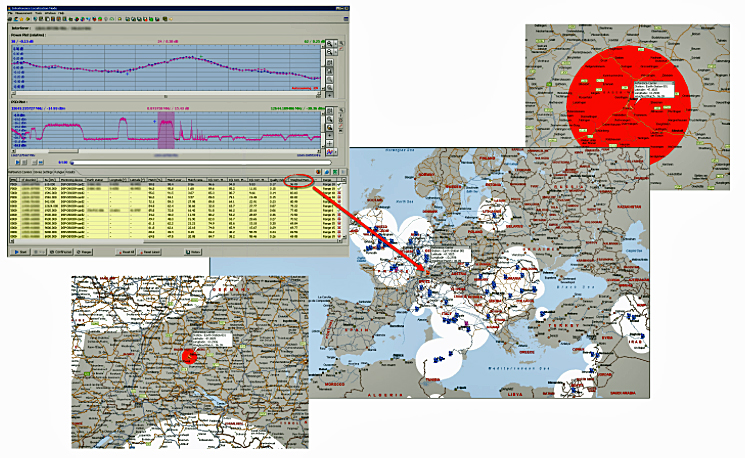Switch to the Results tab

(70, 172)
